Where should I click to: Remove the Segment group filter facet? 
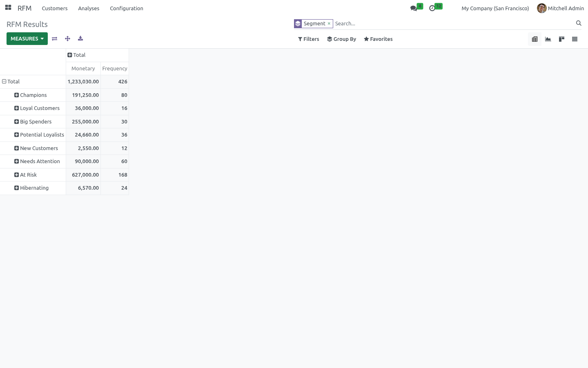click(x=329, y=24)
